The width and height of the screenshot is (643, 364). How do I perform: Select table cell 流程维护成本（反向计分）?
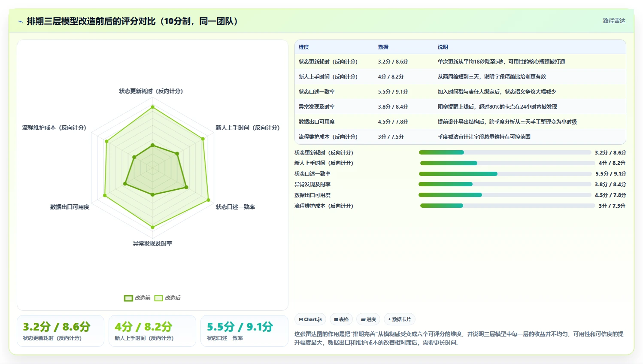coord(328,137)
